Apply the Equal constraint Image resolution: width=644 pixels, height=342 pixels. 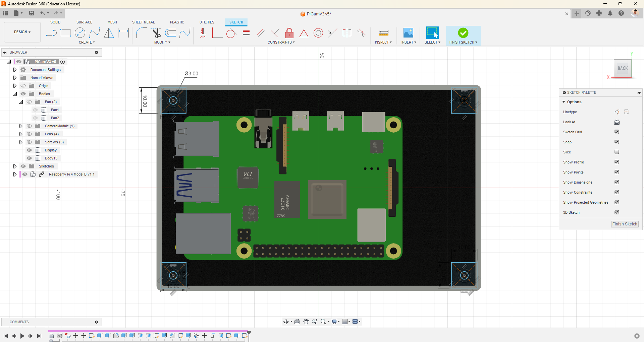[246, 33]
